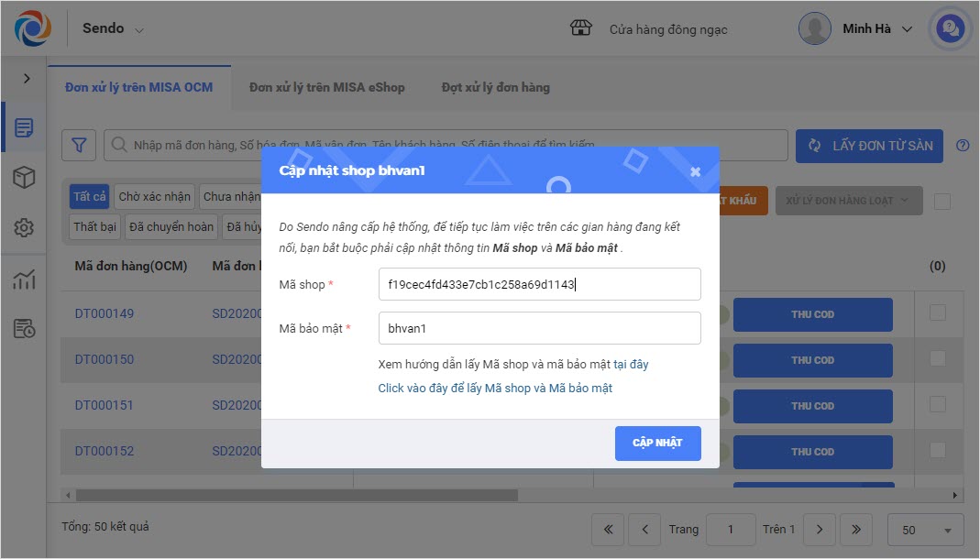Click the scroll left arrow of table
This screenshot has height=559, width=980.
coord(68,495)
